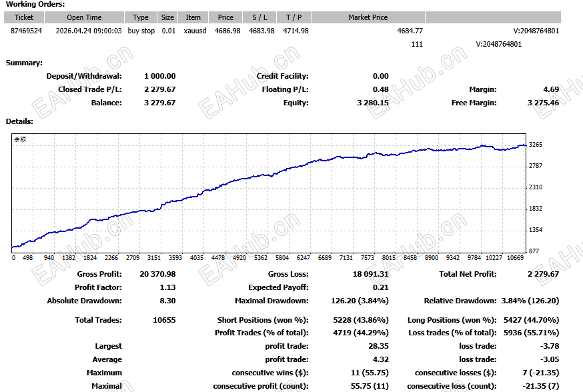Click Expected Payoff value 0.21
Viewport: 583px width, 392px height.
pyautogui.click(x=381, y=287)
